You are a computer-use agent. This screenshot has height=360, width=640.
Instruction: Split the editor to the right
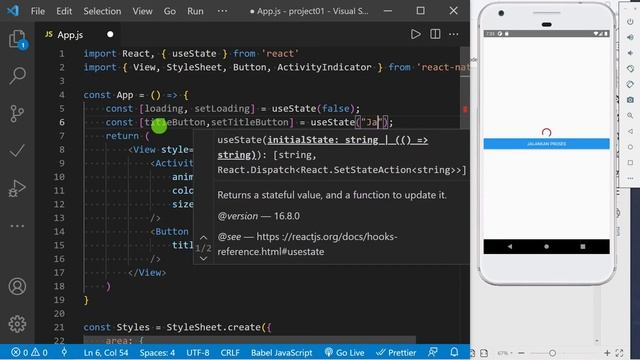coord(435,34)
